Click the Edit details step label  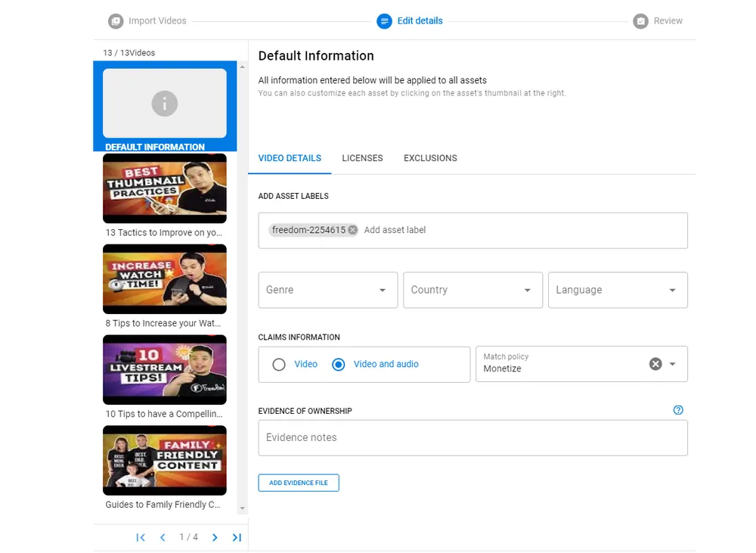pyautogui.click(x=420, y=20)
